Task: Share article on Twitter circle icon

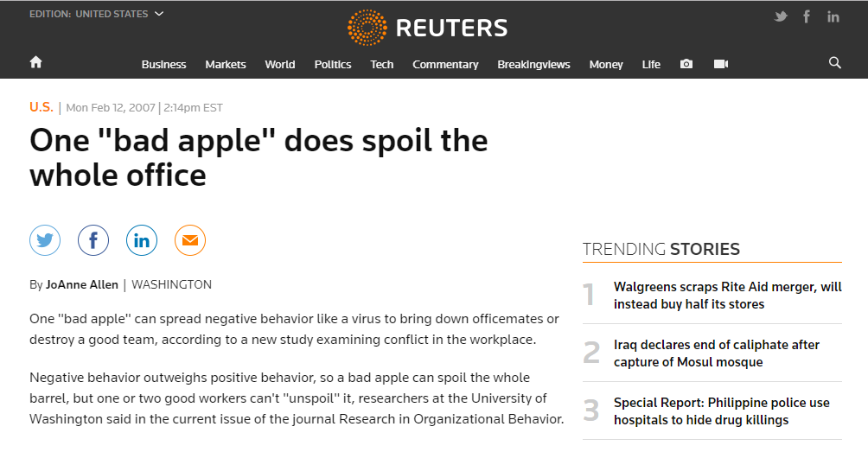Action: [45, 240]
